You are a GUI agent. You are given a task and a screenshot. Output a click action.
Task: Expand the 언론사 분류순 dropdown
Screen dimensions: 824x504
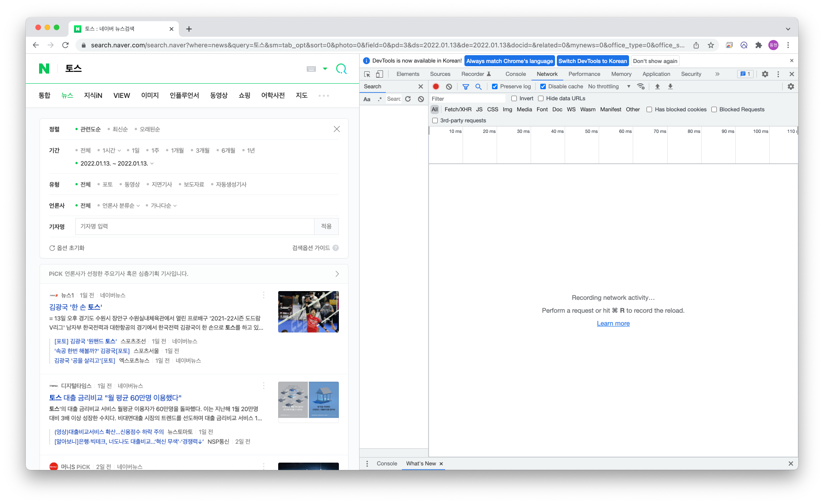pyautogui.click(x=121, y=206)
